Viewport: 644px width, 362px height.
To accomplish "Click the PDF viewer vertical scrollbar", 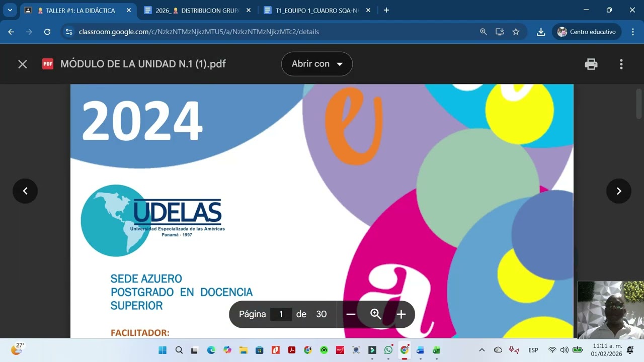I will [x=639, y=104].
